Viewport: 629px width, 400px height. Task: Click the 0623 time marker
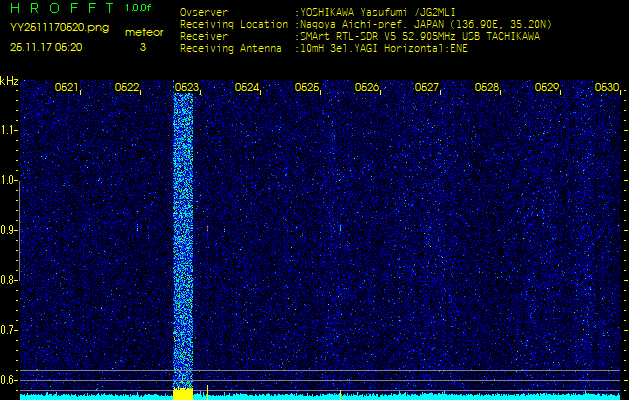pos(187,88)
